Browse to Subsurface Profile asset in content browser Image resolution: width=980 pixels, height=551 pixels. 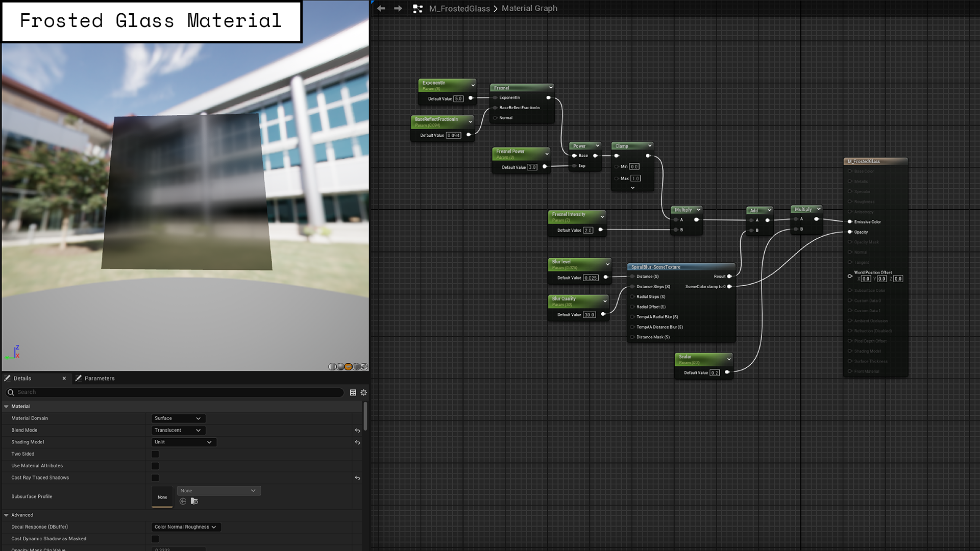pyautogui.click(x=194, y=502)
